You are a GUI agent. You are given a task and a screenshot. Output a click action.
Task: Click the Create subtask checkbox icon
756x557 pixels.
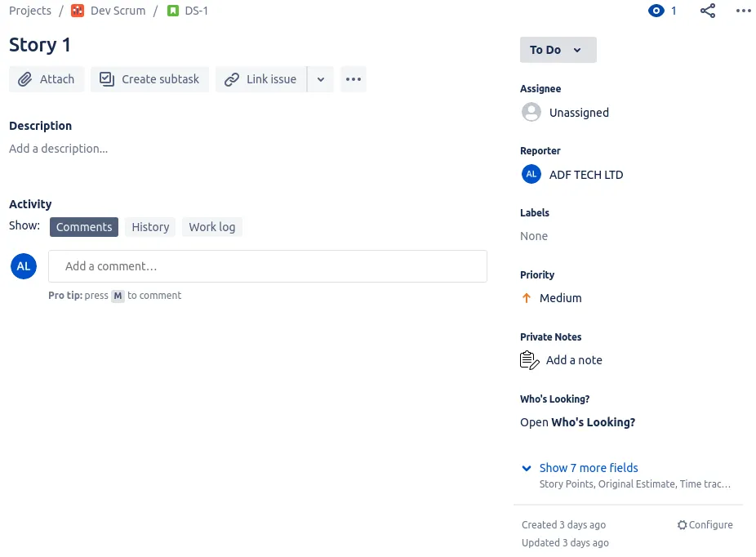tap(107, 79)
